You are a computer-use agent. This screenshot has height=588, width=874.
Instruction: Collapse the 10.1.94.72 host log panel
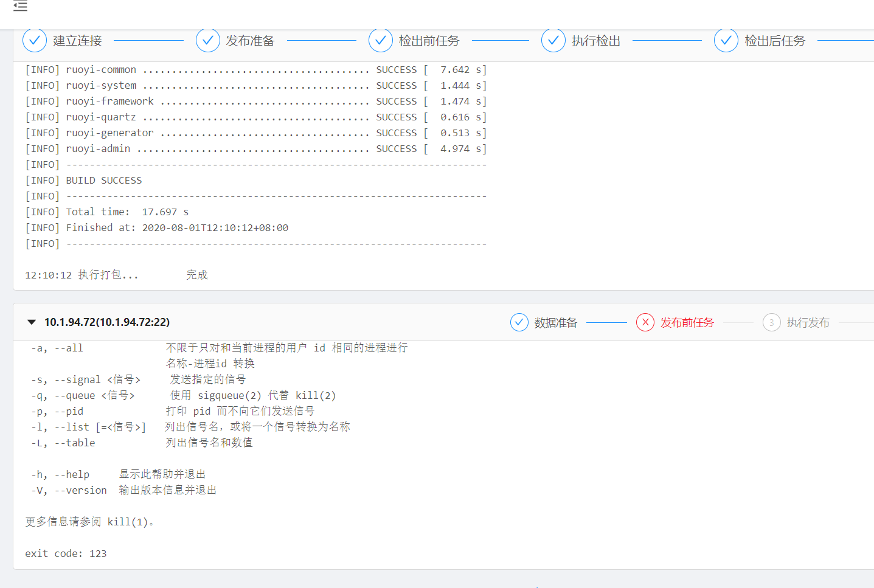point(31,322)
